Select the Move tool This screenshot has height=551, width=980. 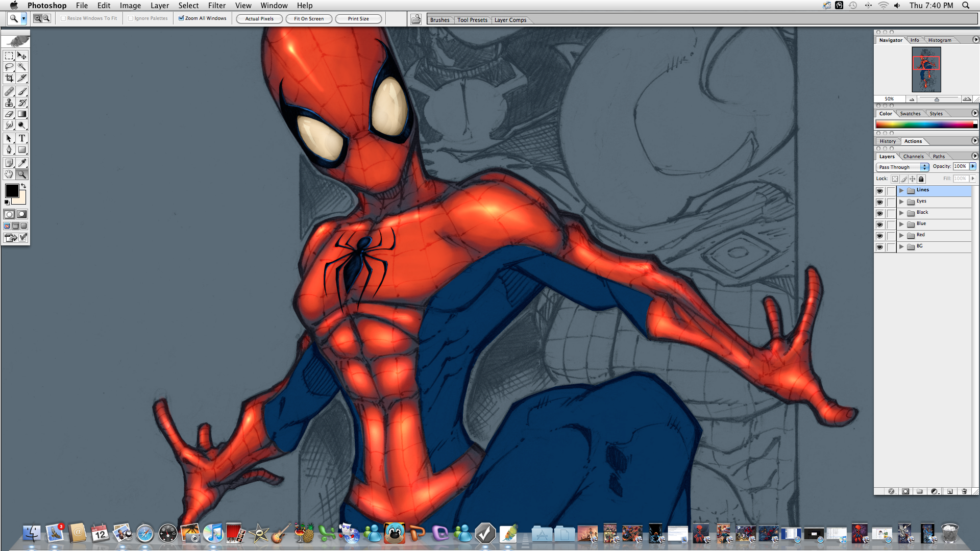pos(22,56)
